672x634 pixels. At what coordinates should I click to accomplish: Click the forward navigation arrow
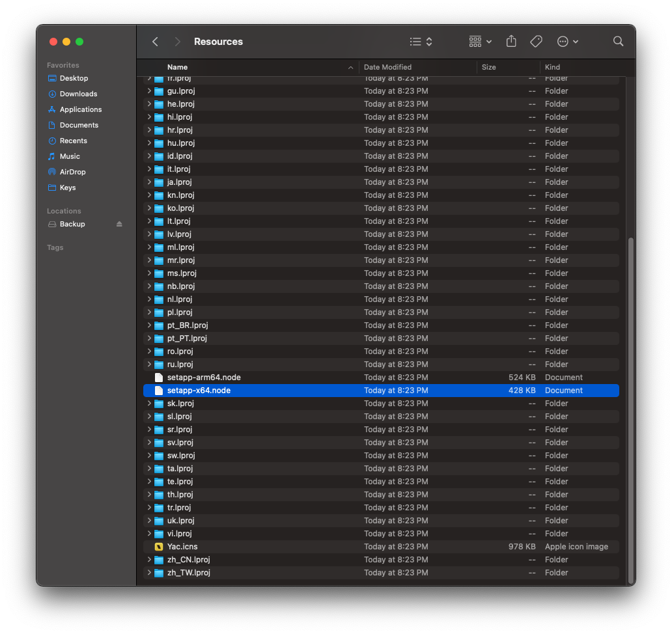(177, 41)
